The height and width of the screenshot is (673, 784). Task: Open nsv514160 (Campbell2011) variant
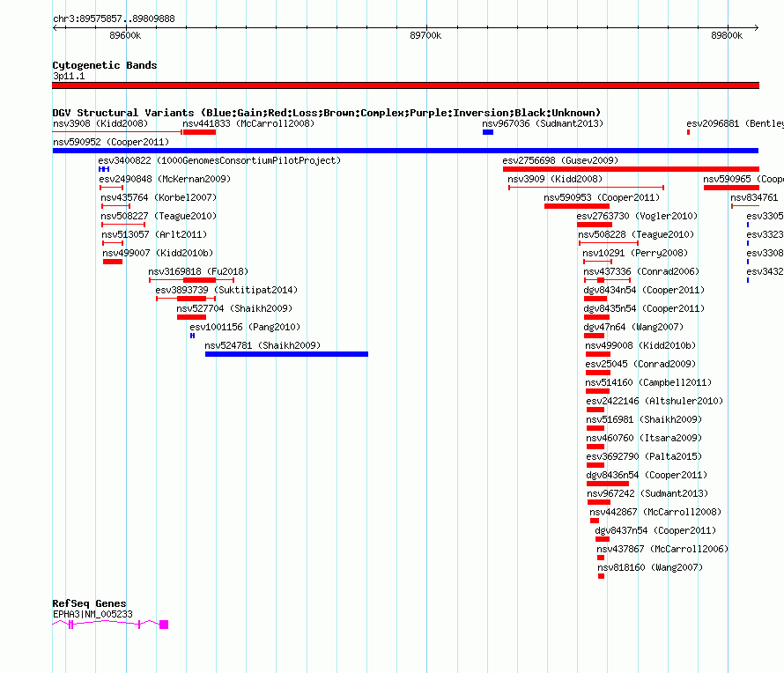coord(648,382)
